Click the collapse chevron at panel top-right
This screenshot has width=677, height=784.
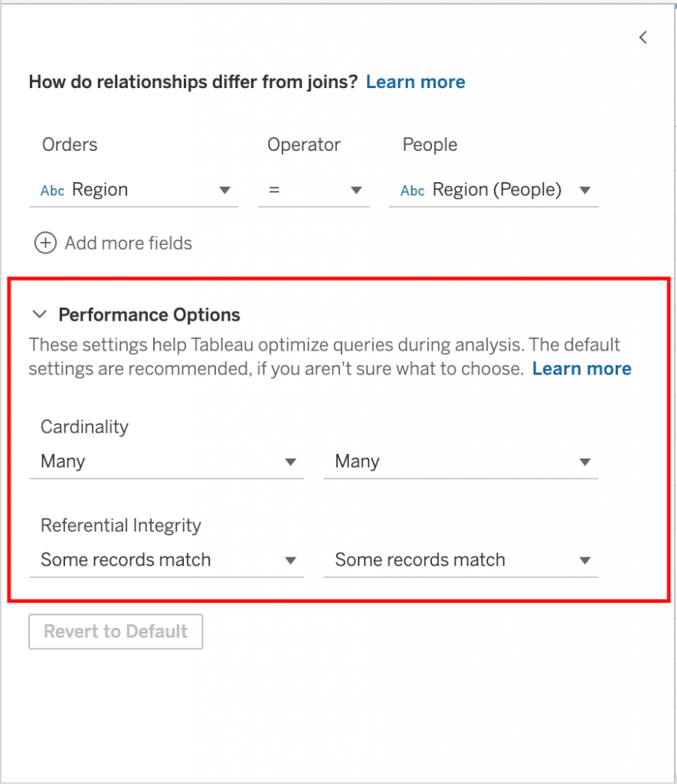[643, 37]
